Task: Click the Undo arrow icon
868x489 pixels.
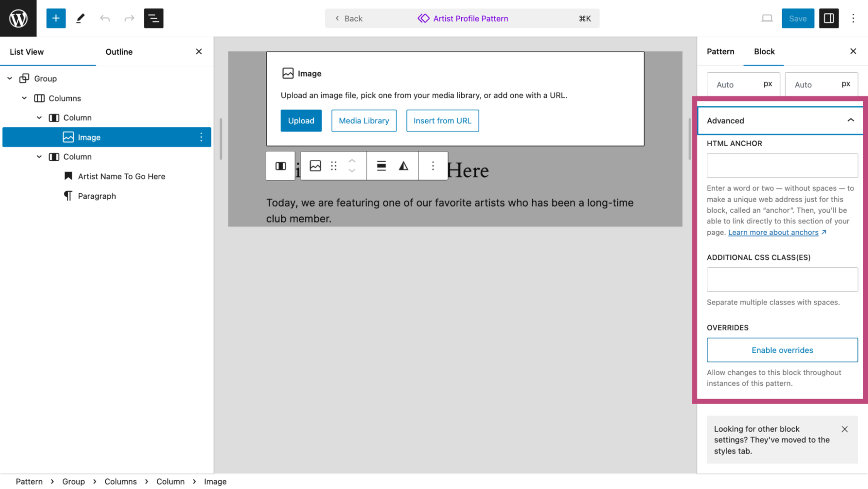Action: 105,18
